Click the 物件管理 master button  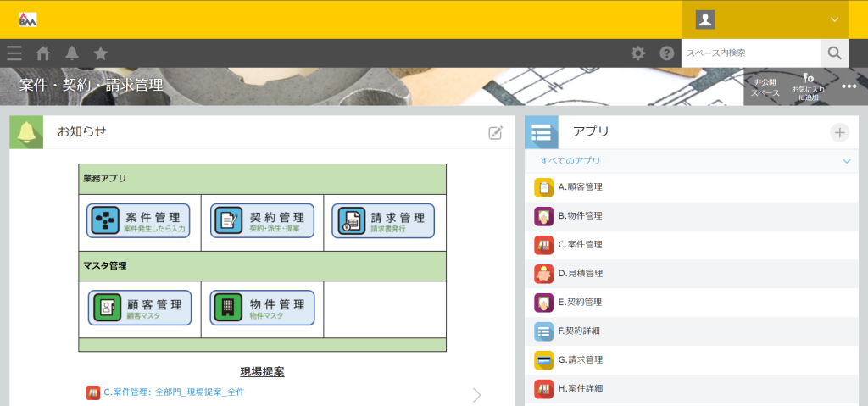pos(262,309)
